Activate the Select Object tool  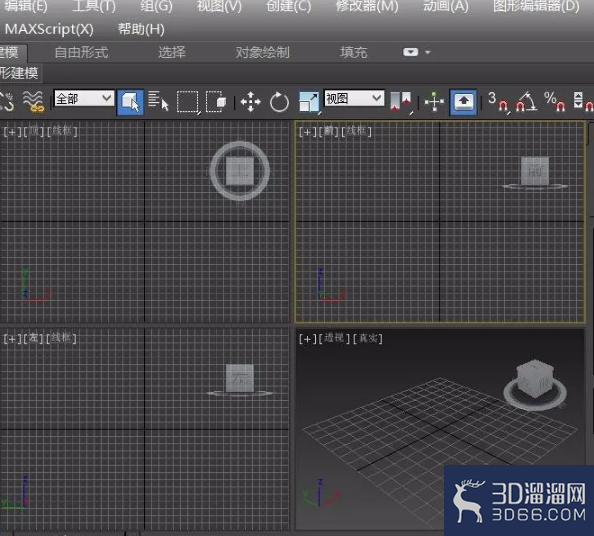pos(130,102)
